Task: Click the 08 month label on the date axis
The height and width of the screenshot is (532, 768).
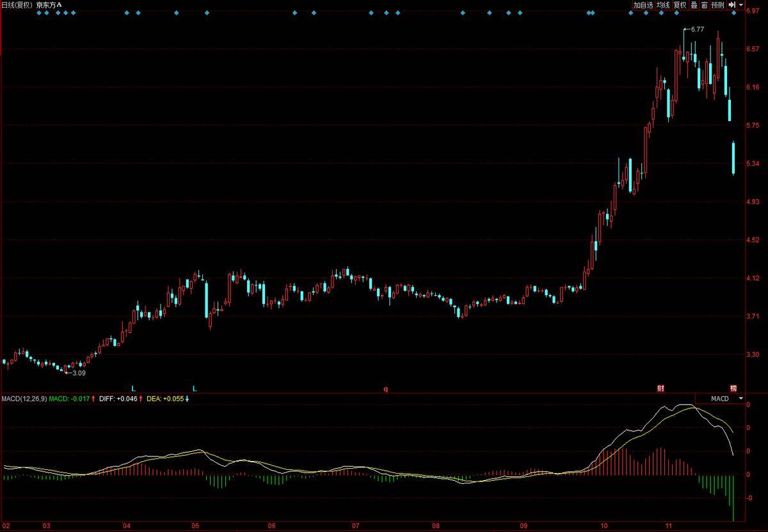Action: [x=436, y=526]
